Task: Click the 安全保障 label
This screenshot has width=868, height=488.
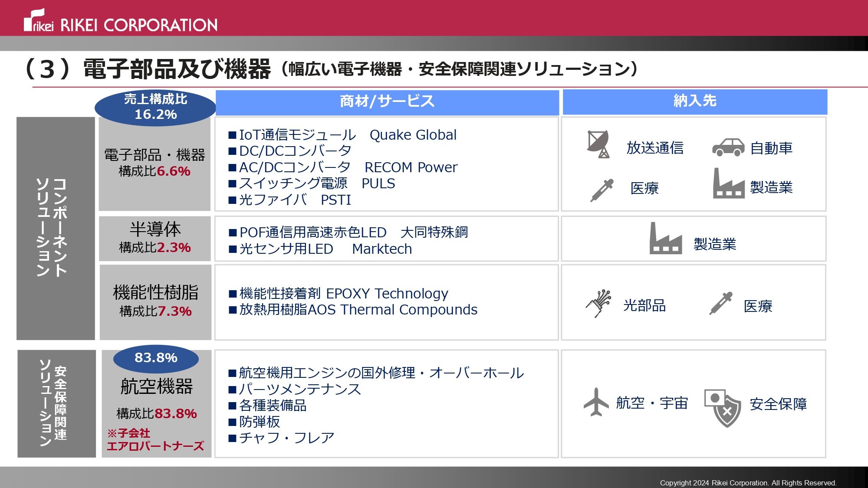Action: tap(778, 404)
